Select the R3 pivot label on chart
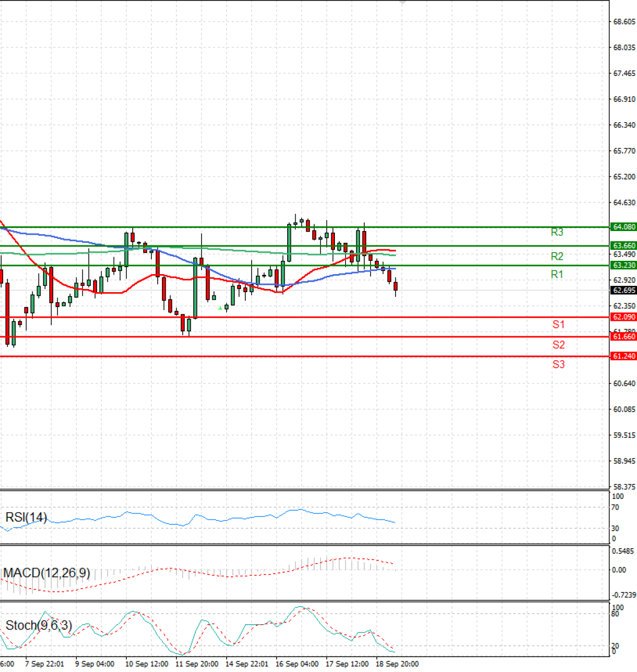 pos(556,232)
